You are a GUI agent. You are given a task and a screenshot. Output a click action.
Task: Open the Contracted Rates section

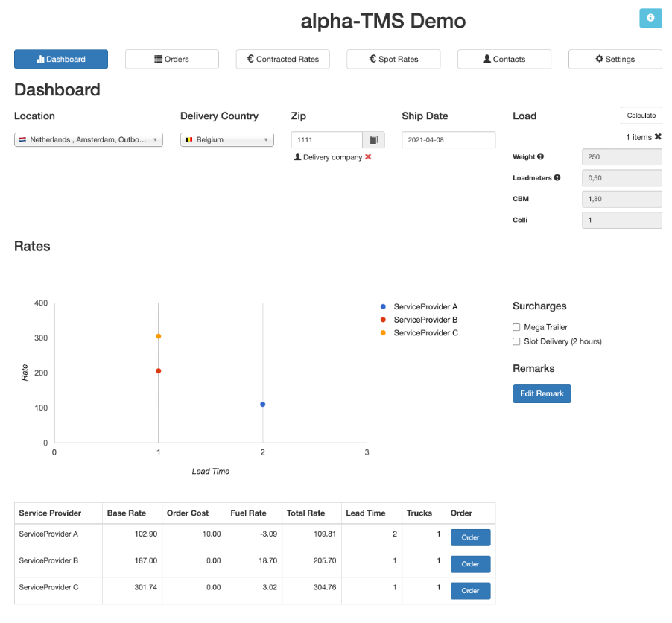[282, 59]
